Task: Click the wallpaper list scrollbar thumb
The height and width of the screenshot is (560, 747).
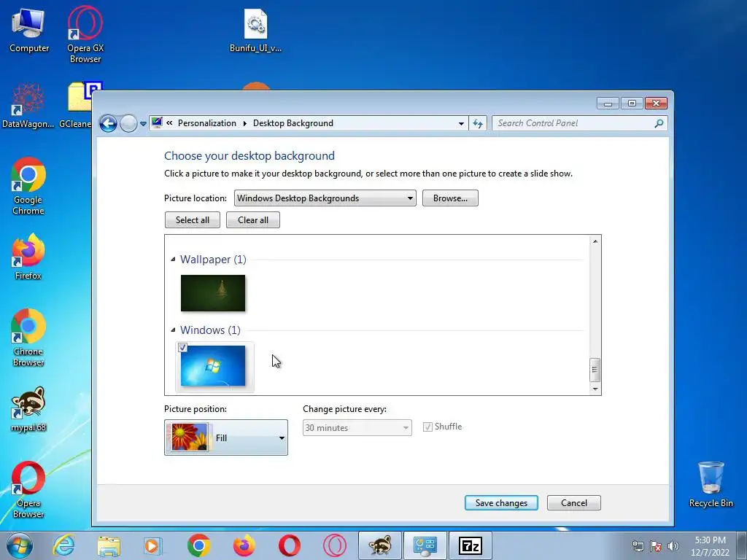Action: (595, 370)
